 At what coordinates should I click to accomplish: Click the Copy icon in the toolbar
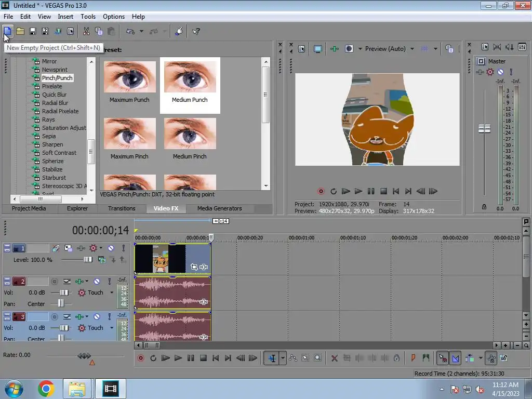[99, 31]
